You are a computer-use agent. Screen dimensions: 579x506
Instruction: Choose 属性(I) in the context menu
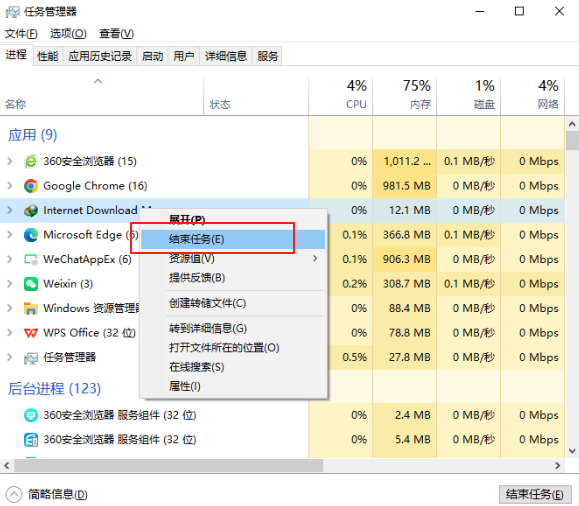tap(233, 386)
